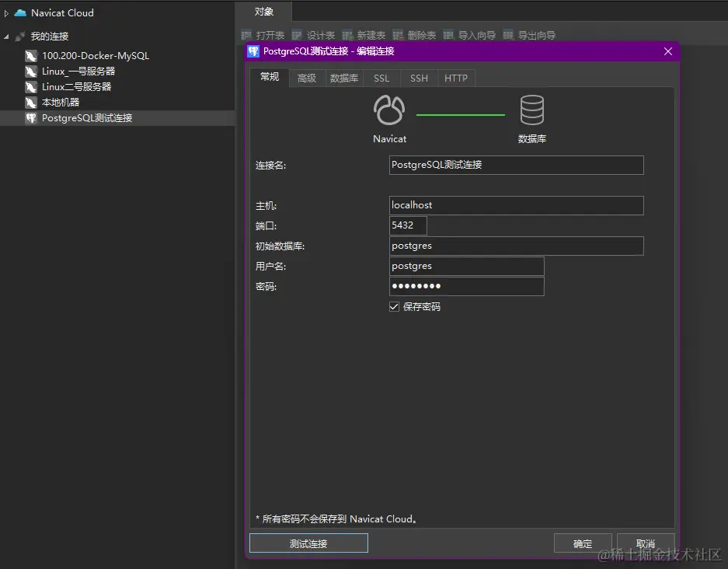The image size is (728, 569).
Task: Click the 初始数据库 input field
Action: click(x=517, y=246)
